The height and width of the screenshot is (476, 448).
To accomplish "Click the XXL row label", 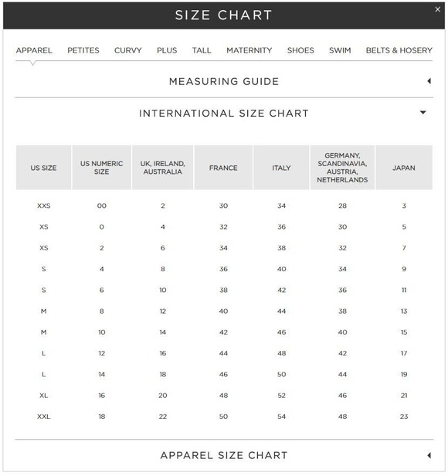I will click(x=44, y=416).
